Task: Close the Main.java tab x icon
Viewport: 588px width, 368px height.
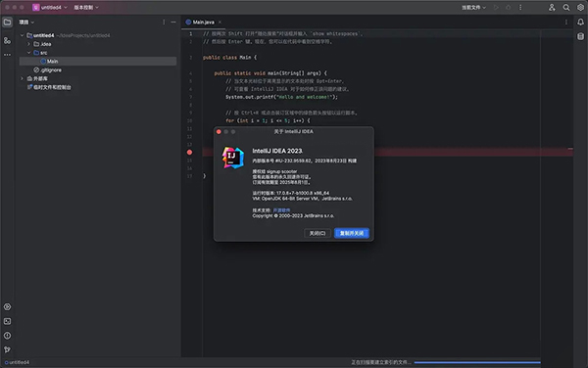Action: pyautogui.click(x=220, y=23)
